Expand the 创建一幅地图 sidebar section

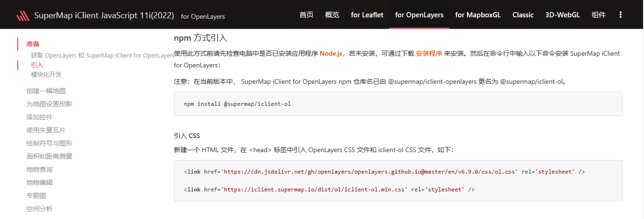point(46,91)
